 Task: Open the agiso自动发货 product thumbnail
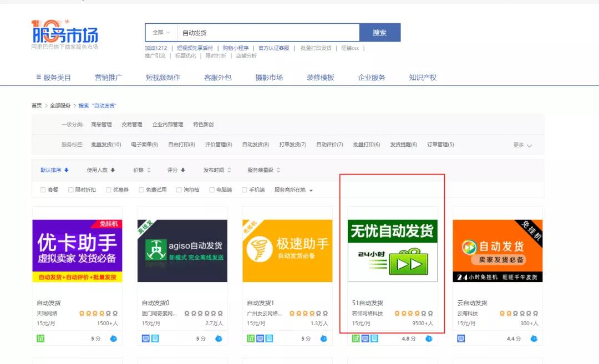pos(182,251)
